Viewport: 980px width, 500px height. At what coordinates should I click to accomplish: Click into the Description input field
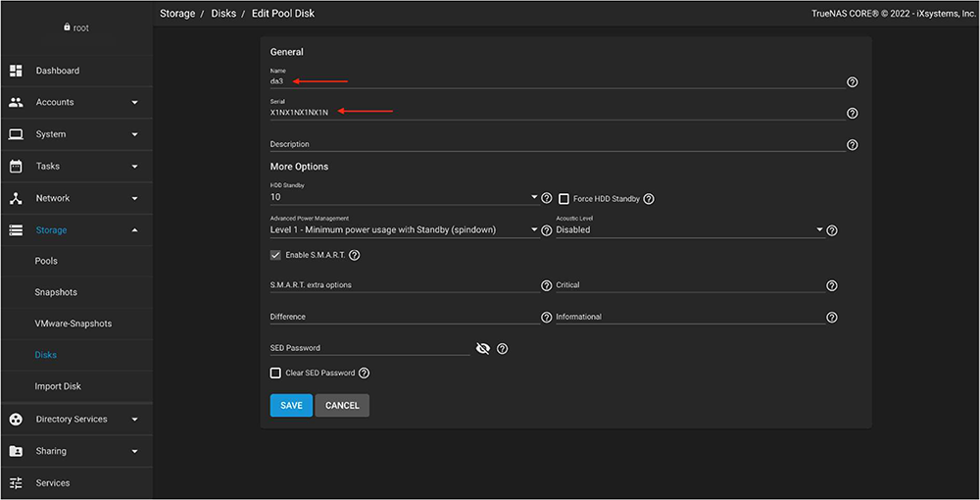coord(557,145)
